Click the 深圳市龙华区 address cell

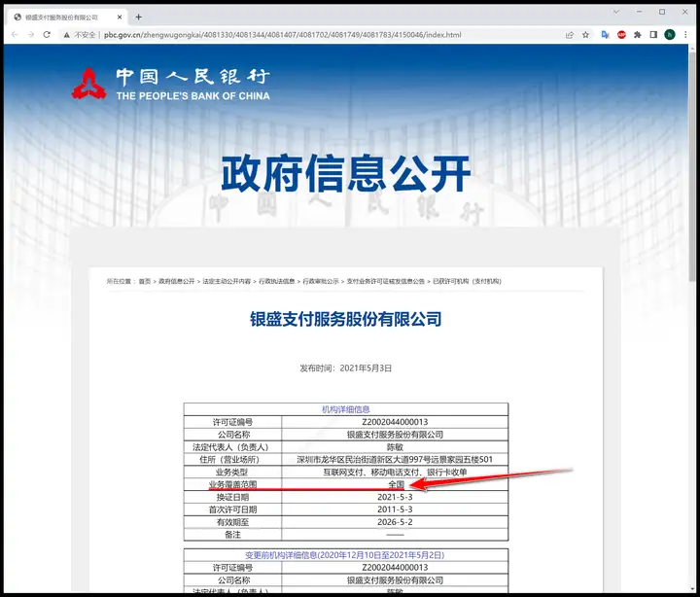click(x=395, y=460)
